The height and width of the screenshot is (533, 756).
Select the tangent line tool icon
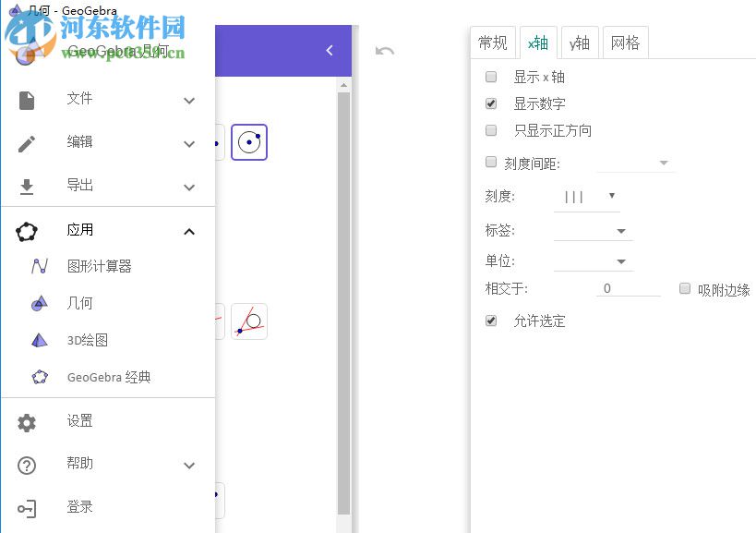(249, 321)
